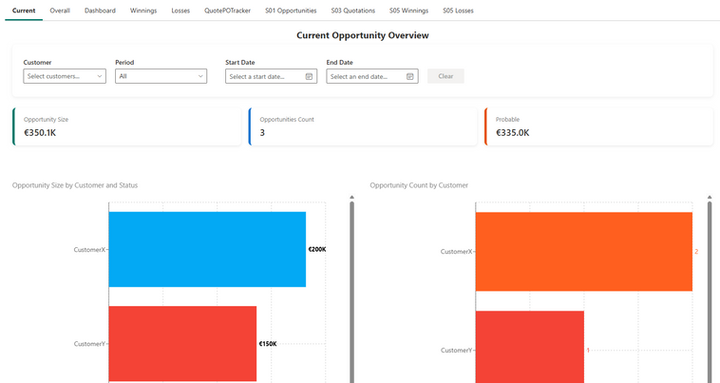This screenshot has width=720, height=383.
Task: Click the Opportunity Size €350.1K card
Action: tap(127, 127)
